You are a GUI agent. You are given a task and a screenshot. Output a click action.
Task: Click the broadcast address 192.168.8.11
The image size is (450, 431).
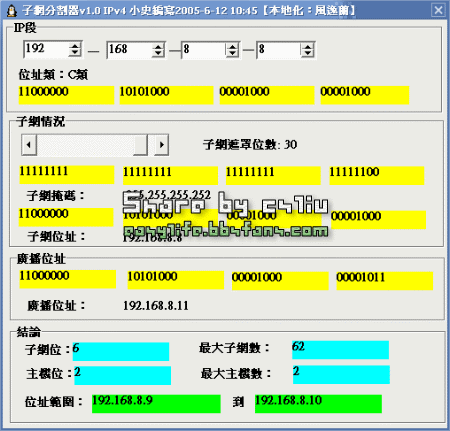[156, 306]
